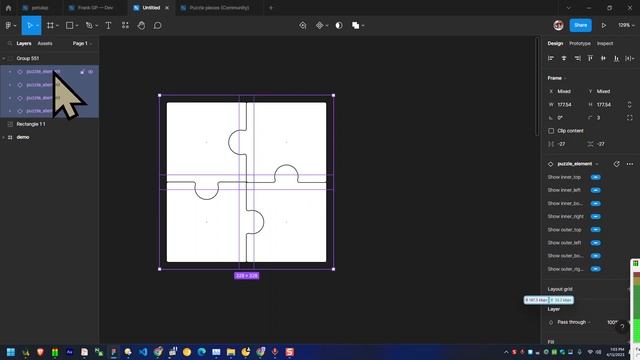This screenshot has height=360, width=640.
Task: Toggle the Show outer_rig... switch
Action: coord(596,269)
